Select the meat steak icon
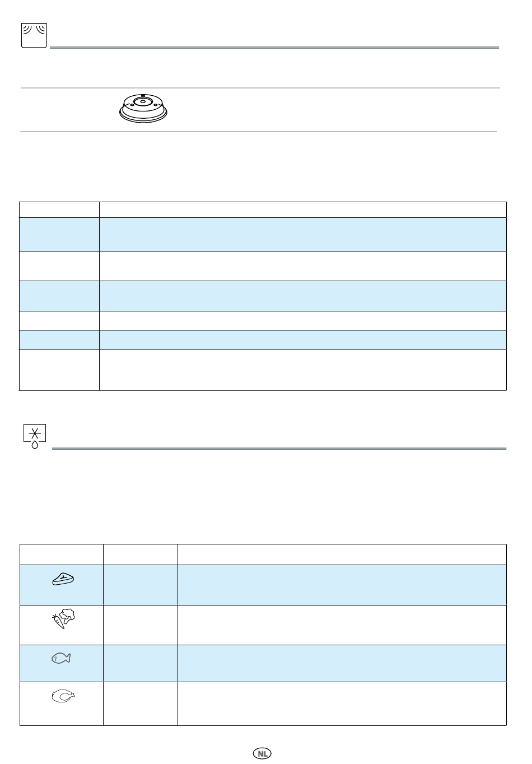The width and height of the screenshot is (532, 764). 63,580
